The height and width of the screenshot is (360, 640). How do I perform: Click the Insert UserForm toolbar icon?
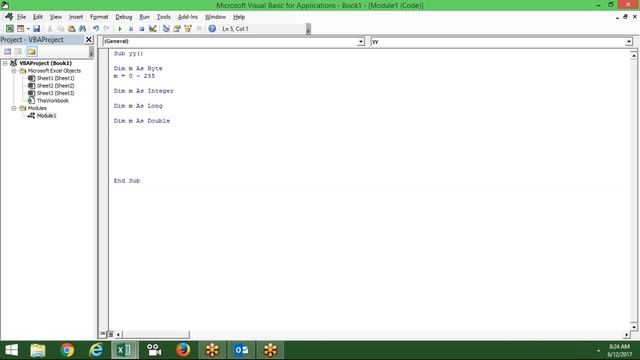pyautogui.click(x=20, y=29)
